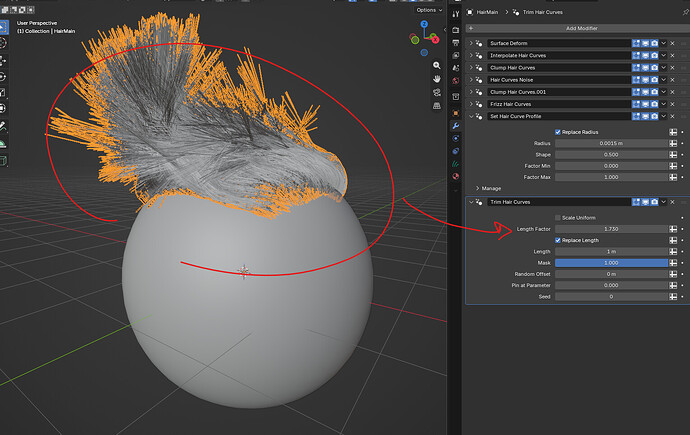The image size is (690, 435).
Task: Open the Scene properties tab
Action: (455, 68)
